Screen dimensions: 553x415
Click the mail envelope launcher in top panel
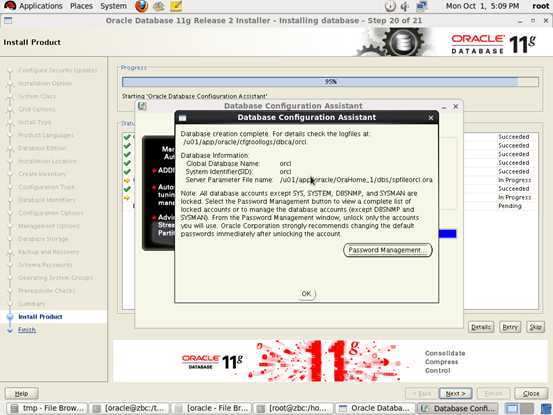pyautogui.click(x=159, y=6)
